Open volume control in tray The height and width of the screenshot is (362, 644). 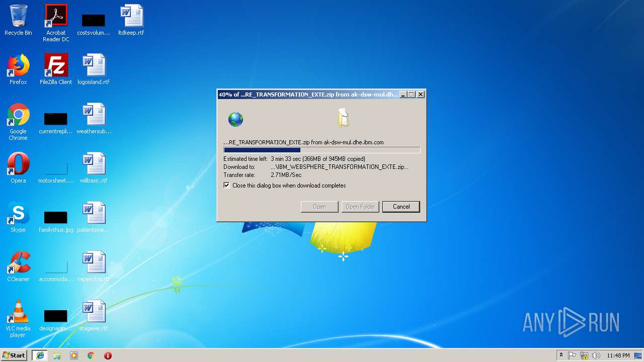596,355
